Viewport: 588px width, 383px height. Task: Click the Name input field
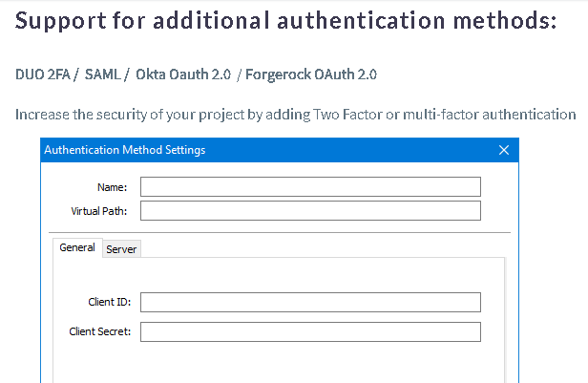coord(310,186)
